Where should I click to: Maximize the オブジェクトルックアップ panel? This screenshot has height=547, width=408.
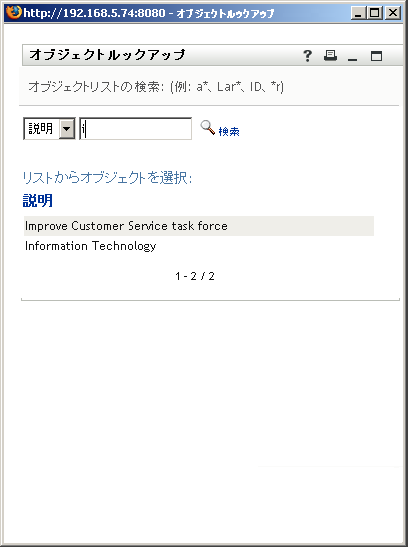(x=376, y=56)
